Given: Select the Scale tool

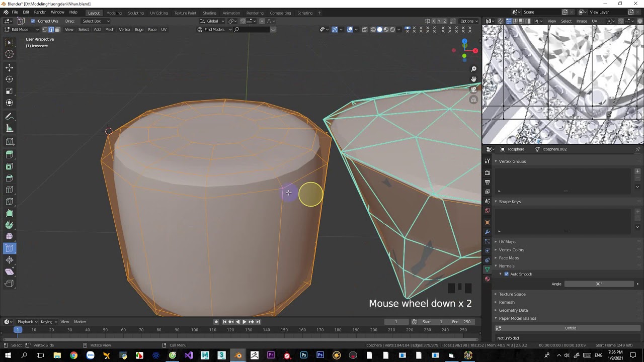Looking at the screenshot, I should pyautogui.click(x=10, y=91).
